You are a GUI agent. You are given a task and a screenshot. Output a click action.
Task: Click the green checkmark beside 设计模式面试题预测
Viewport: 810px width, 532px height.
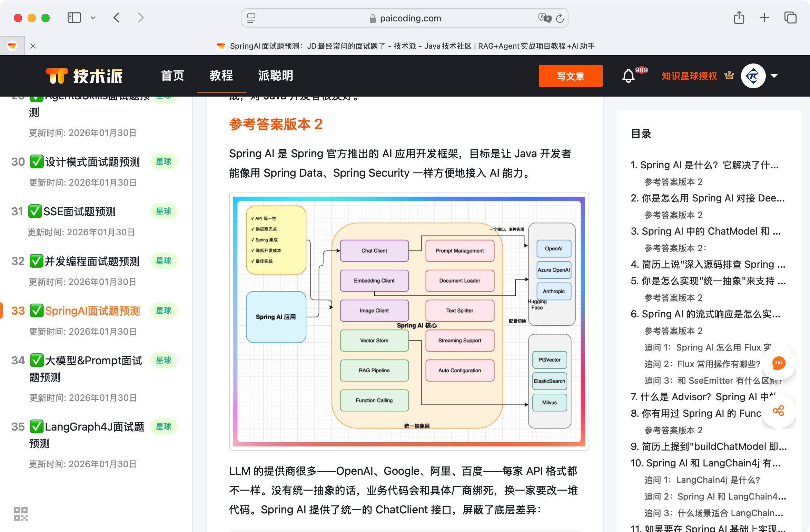pos(37,161)
